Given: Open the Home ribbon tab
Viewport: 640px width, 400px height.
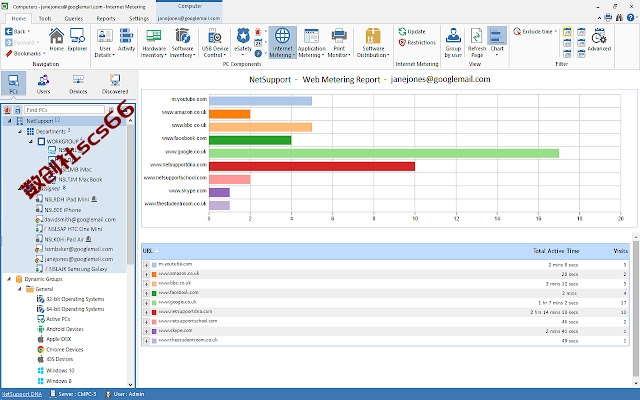Looking at the screenshot, I should point(18,18).
